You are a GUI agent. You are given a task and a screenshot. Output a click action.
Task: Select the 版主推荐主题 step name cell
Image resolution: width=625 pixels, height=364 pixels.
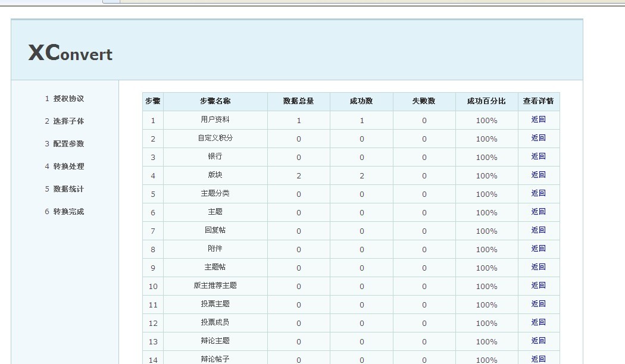pos(215,286)
